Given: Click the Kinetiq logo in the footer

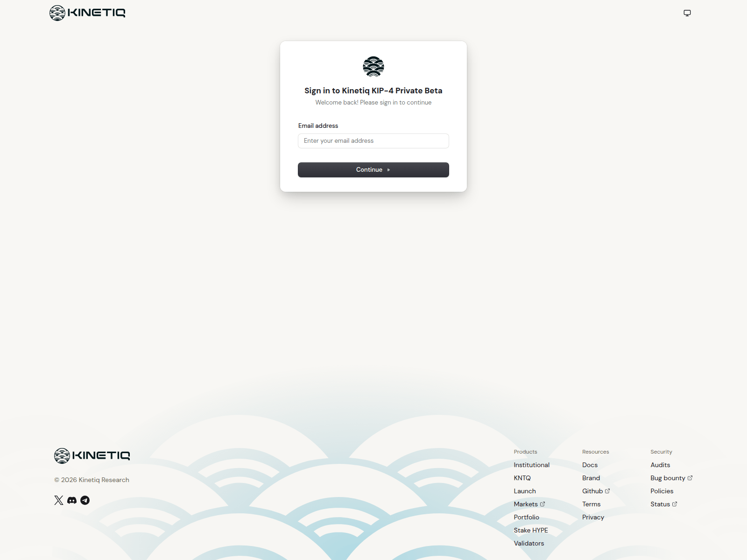Looking at the screenshot, I should [x=92, y=456].
